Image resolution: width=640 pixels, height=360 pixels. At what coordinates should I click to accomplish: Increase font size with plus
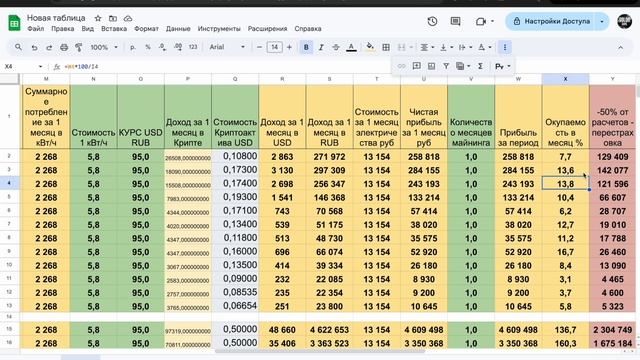tap(289, 47)
